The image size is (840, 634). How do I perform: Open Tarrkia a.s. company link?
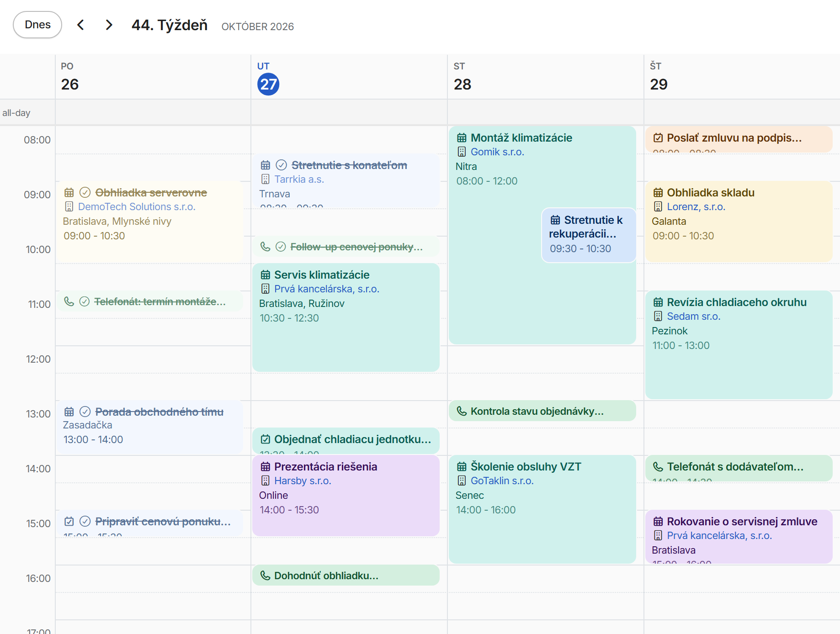pyautogui.click(x=299, y=179)
